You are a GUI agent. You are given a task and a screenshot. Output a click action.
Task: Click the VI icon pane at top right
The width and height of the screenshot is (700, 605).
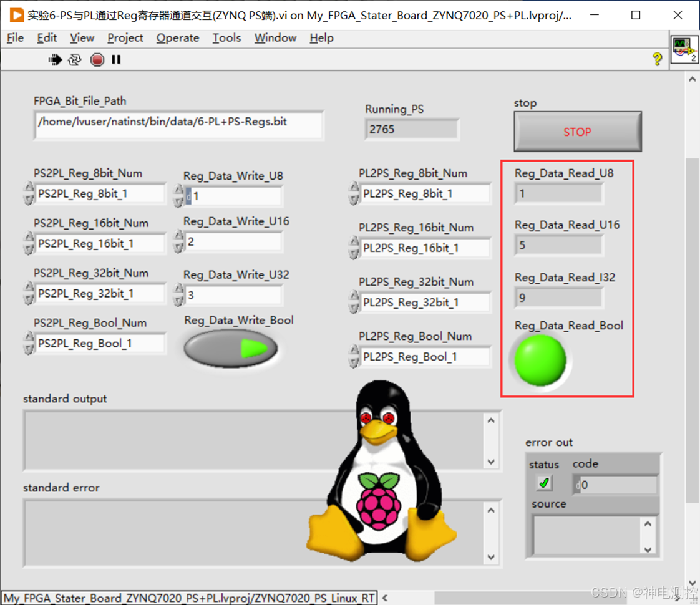coord(684,49)
